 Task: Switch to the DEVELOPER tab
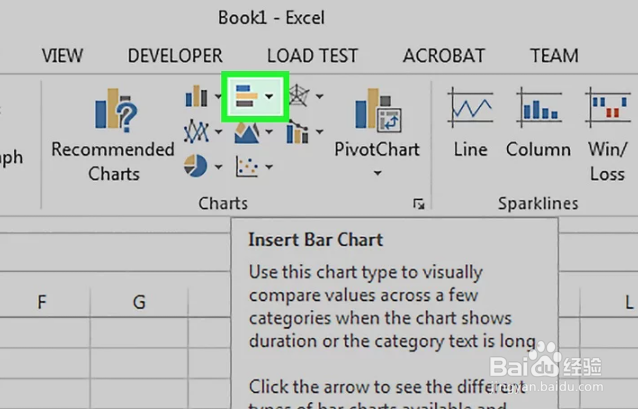[175, 56]
